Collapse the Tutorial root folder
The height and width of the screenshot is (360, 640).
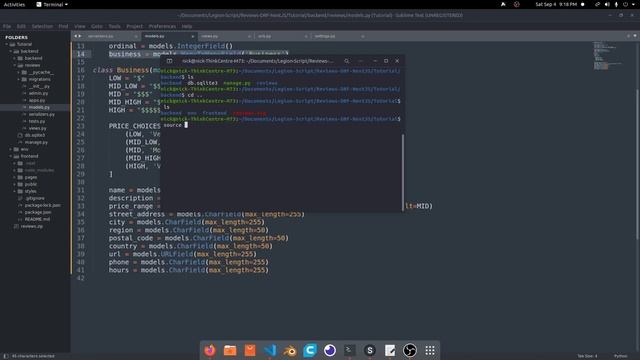[7, 44]
